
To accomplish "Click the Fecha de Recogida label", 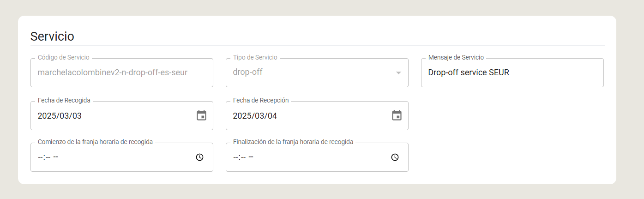I will 64,100.
